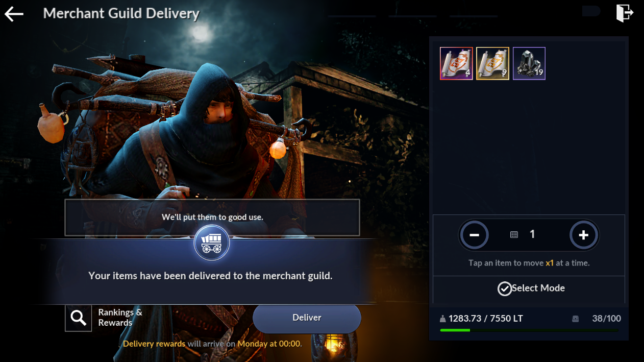
Task: Tap the exit door icon
Action: [625, 13]
